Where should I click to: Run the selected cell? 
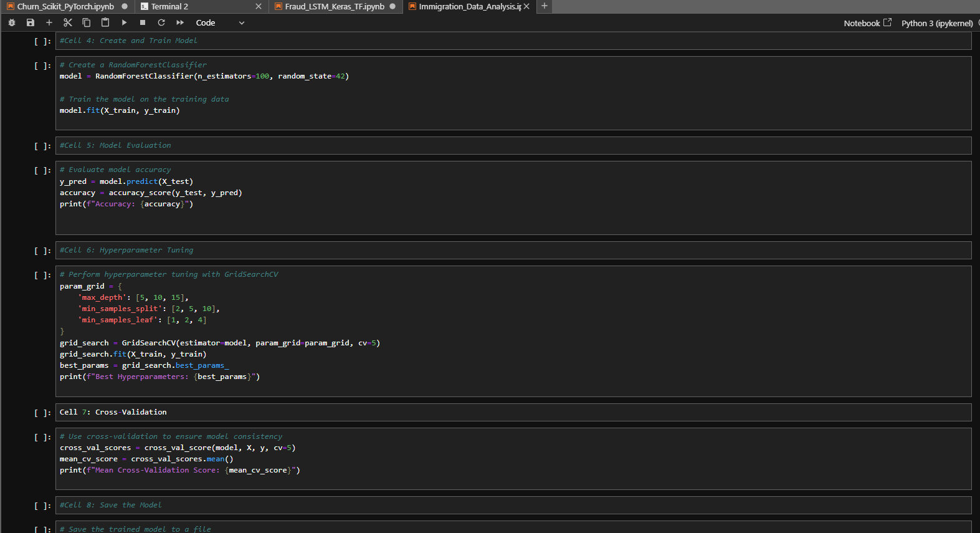coord(124,22)
